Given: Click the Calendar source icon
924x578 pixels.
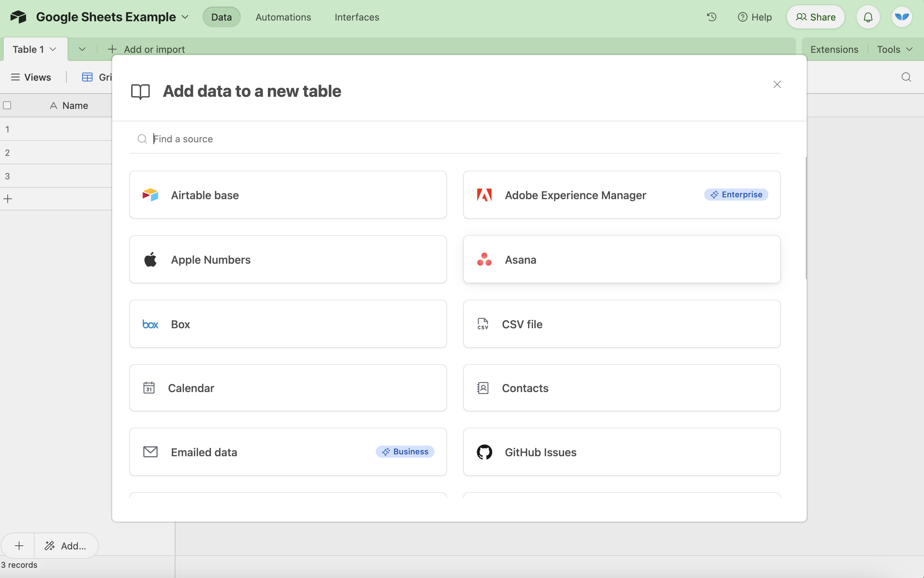Looking at the screenshot, I should pyautogui.click(x=149, y=388).
